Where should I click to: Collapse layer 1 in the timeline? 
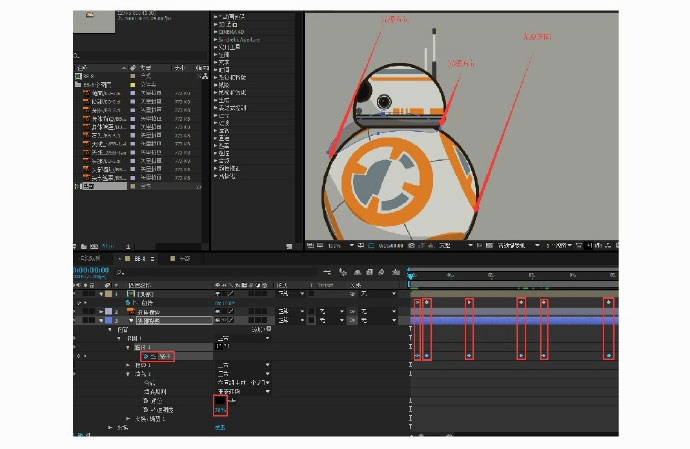tap(101, 294)
